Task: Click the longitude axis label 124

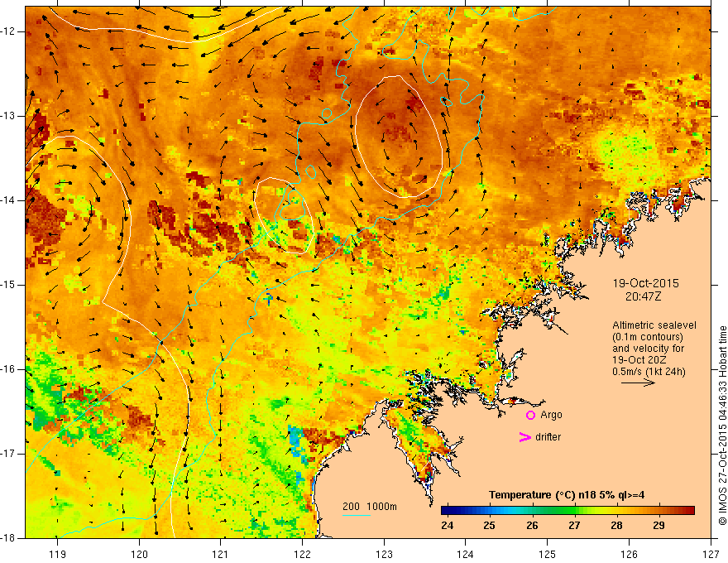Action: [466, 554]
